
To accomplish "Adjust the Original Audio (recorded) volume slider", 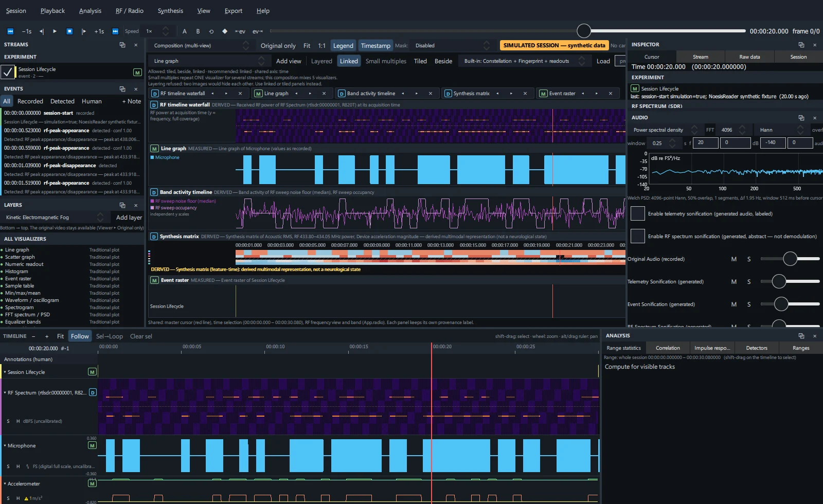I will (x=790, y=259).
